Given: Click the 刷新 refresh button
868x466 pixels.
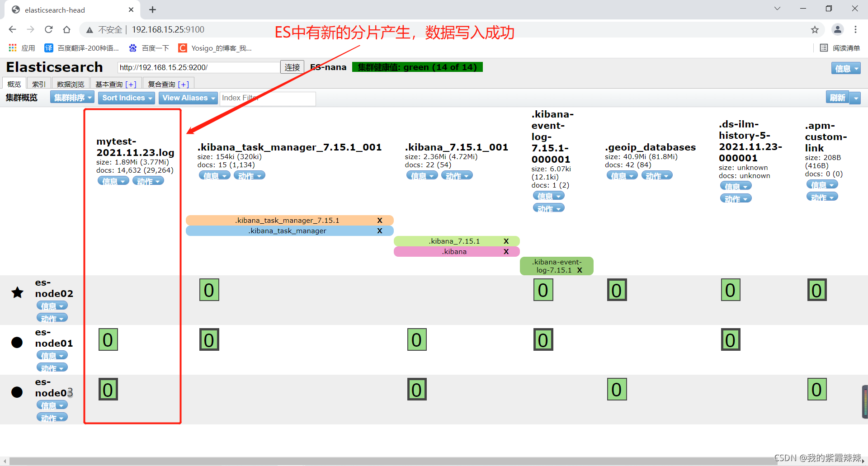Looking at the screenshot, I should tap(837, 98).
